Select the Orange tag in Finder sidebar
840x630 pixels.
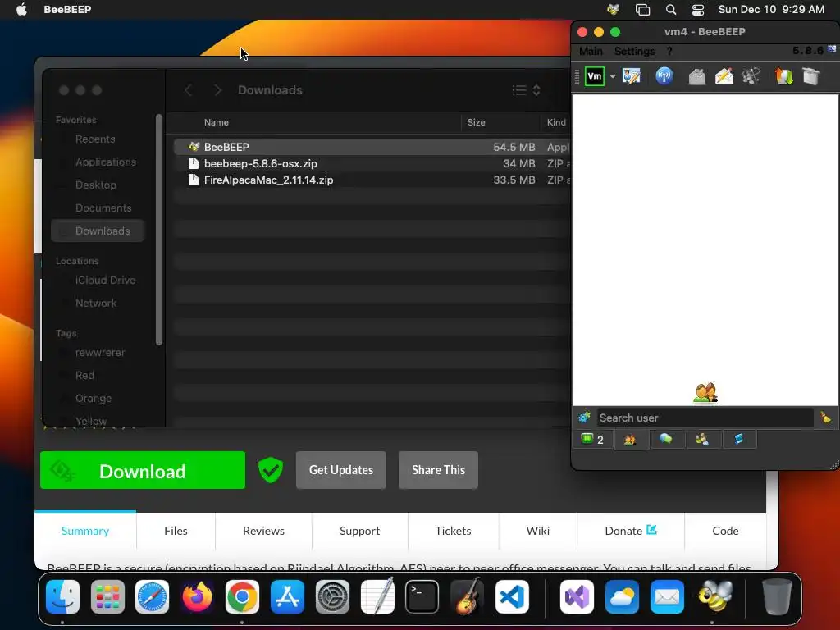(94, 399)
